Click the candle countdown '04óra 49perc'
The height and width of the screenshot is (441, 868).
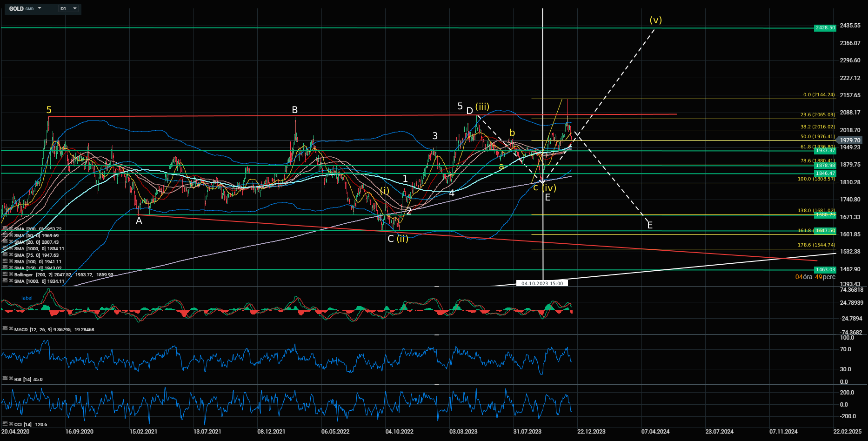(815, 277)
